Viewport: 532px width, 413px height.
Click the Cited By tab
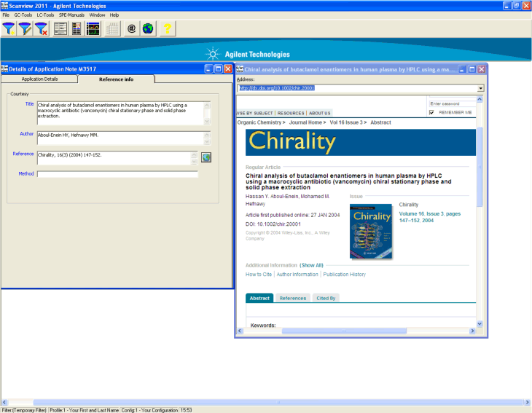coord(325,298)
